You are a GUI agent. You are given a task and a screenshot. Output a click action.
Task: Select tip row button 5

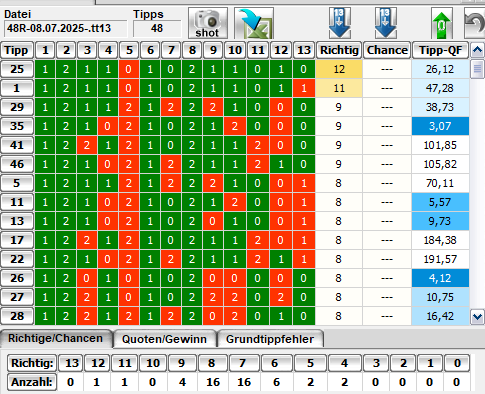tap(17, 183)
